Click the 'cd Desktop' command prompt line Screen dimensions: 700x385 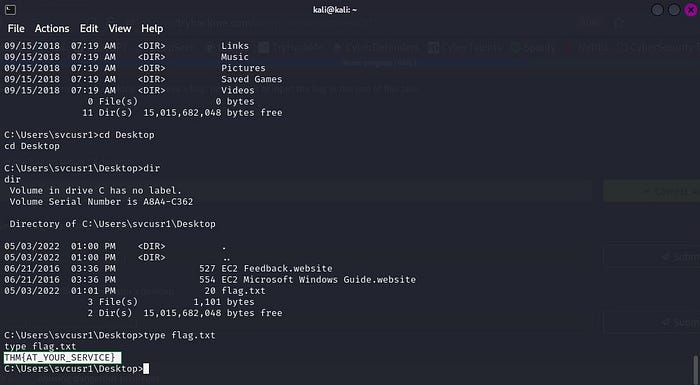click(79, 135)
